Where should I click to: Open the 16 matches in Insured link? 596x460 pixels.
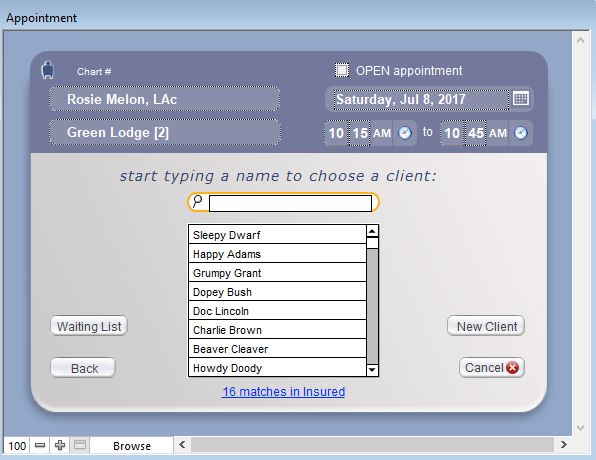tap(284, 392)
